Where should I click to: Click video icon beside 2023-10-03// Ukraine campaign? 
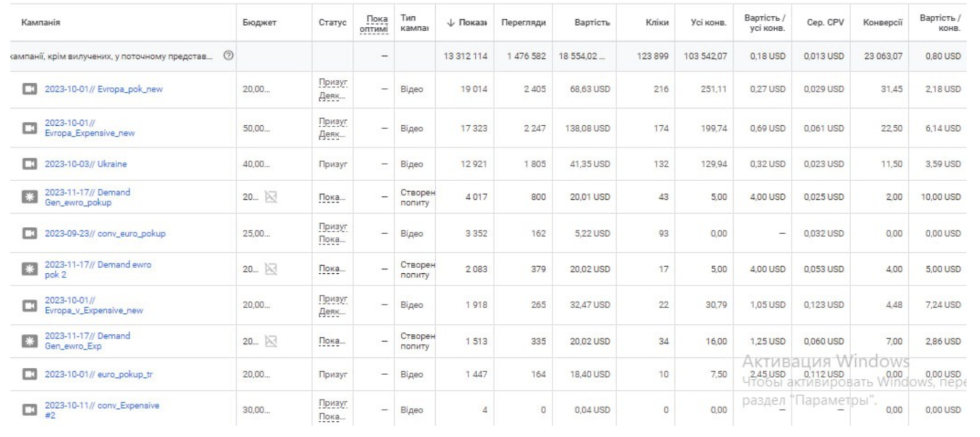(x=30, y=164)
